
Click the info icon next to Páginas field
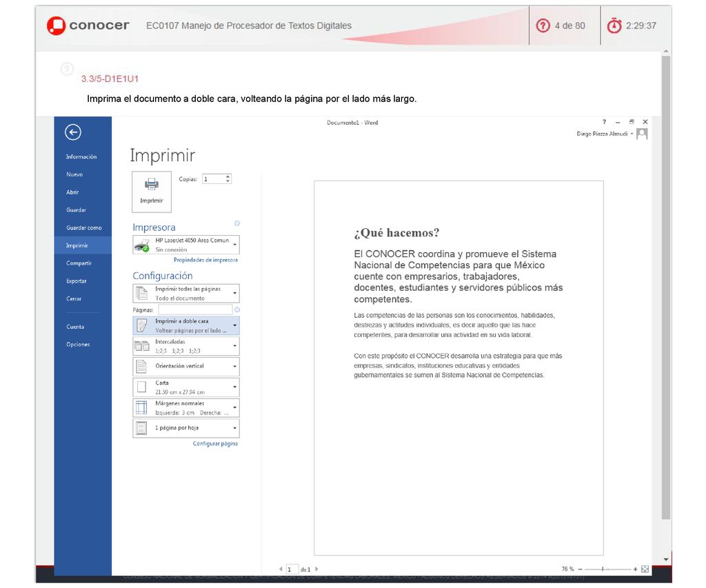click(237, 310)
